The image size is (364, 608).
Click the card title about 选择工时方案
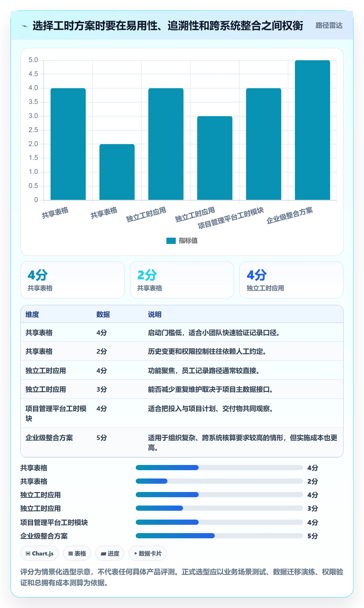[168, 26]
